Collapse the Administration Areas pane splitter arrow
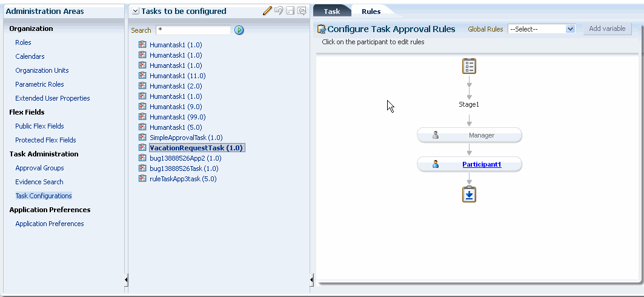The image size is (644, 297). coord(126,280)
